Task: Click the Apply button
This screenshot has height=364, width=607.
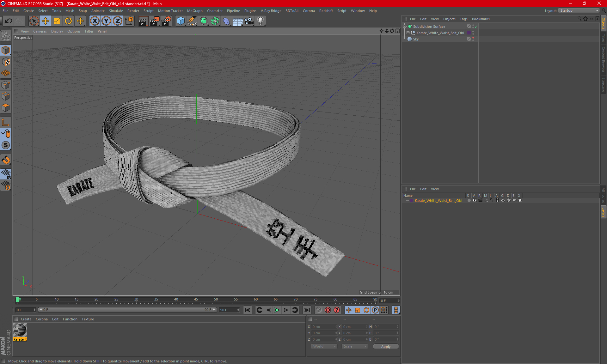Action: (386, 347)
